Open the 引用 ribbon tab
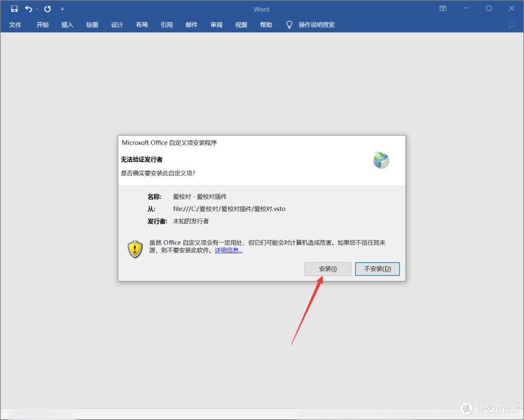The width and height of the screenshot is (524, 420). point(166,25)
